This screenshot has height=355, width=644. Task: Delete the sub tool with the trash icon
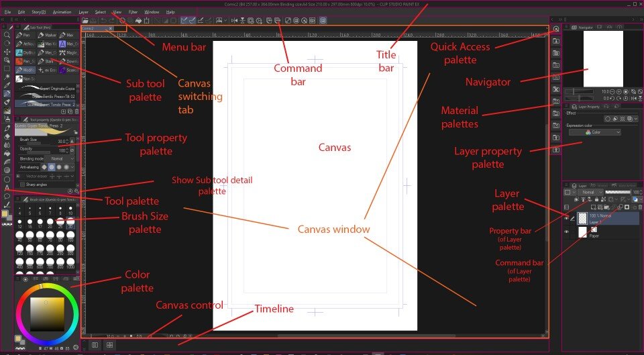point(76,111)
